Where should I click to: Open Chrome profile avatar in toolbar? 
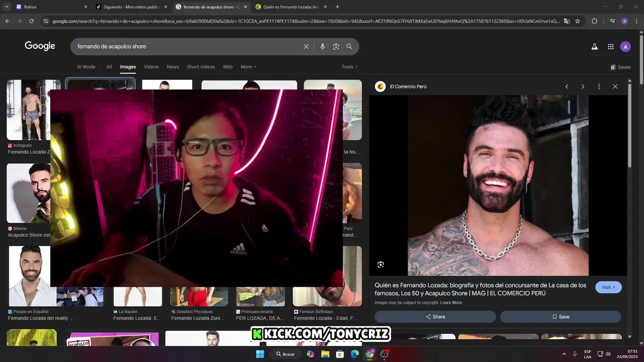pos(624,21)
